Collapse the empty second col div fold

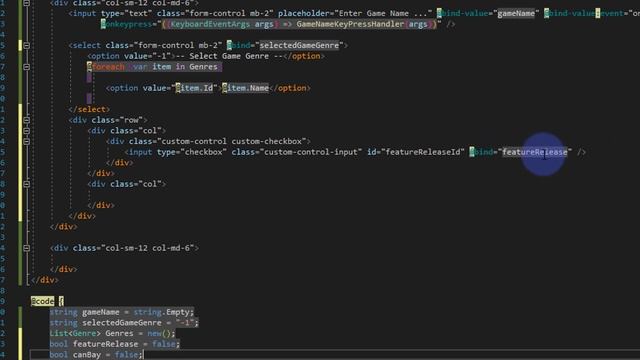27,184
